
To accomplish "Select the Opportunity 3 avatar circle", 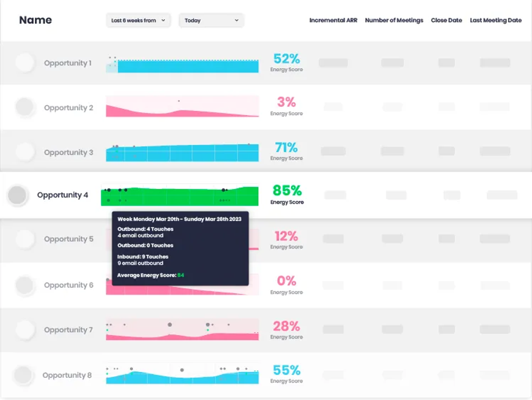I will click(x=25, y=152).
